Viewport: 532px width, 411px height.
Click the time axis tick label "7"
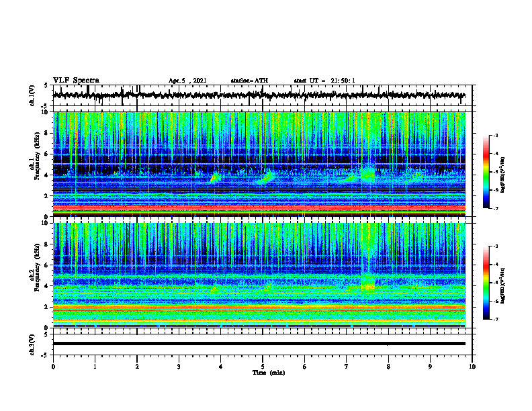(347, 367)
